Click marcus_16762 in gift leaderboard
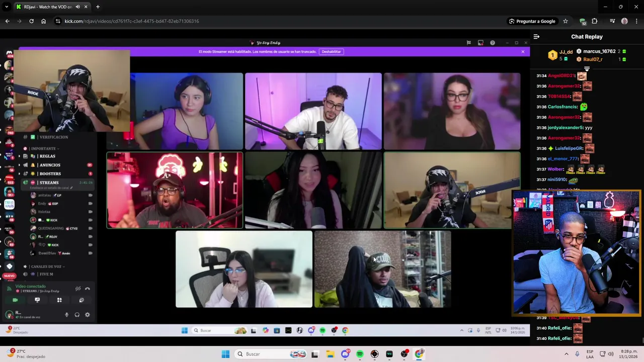This screenshot has height=362, width=644. pos(599,51)
